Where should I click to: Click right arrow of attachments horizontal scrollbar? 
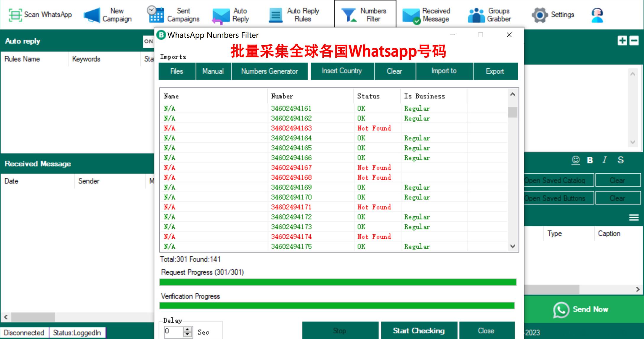tap(638, 289)
